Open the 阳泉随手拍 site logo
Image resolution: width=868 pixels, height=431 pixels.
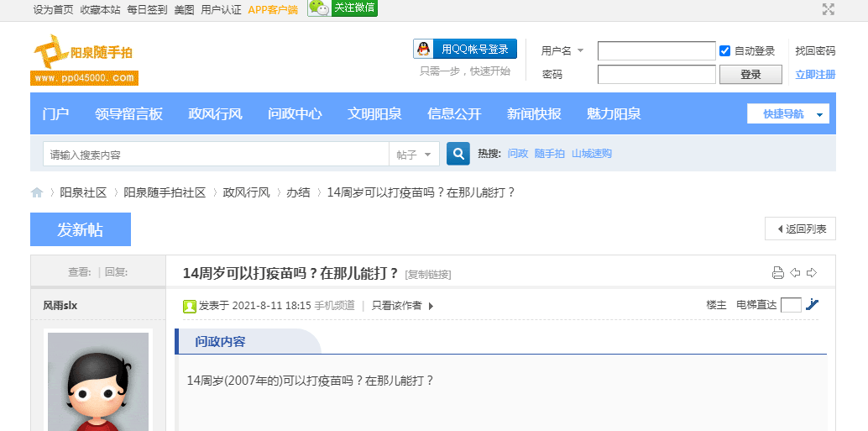pyautogui.click(x=84, y=60)
